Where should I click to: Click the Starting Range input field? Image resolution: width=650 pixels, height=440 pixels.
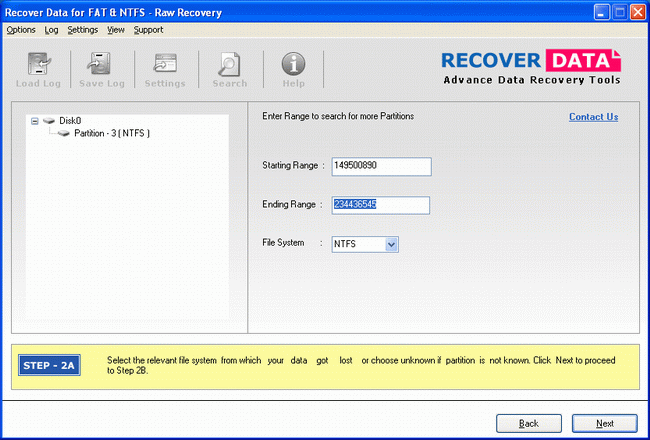[x=380, y=166]
